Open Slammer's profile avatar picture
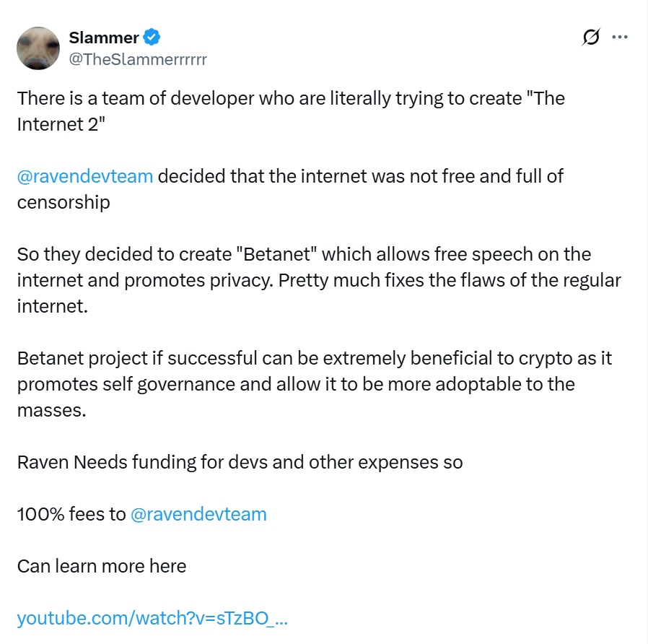648x644 pixels. pyautogui.click(x=38, y=48)
